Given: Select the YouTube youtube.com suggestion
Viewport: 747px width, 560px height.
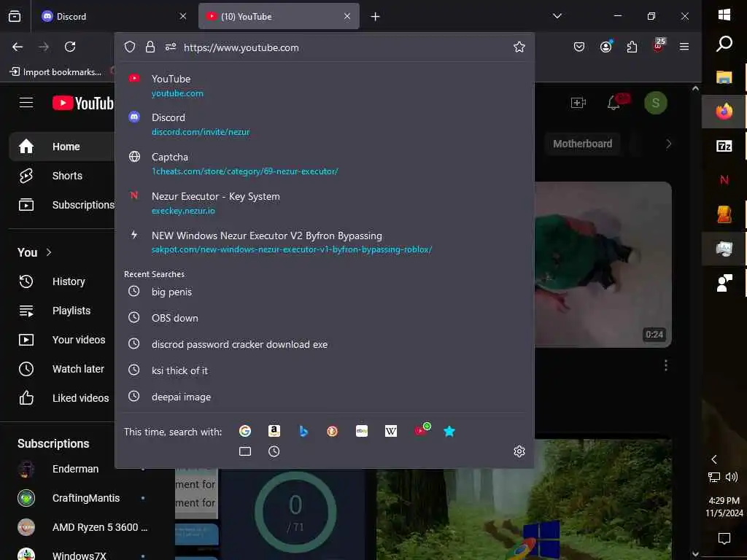Looking at the screenshot, I should point(325,85).
